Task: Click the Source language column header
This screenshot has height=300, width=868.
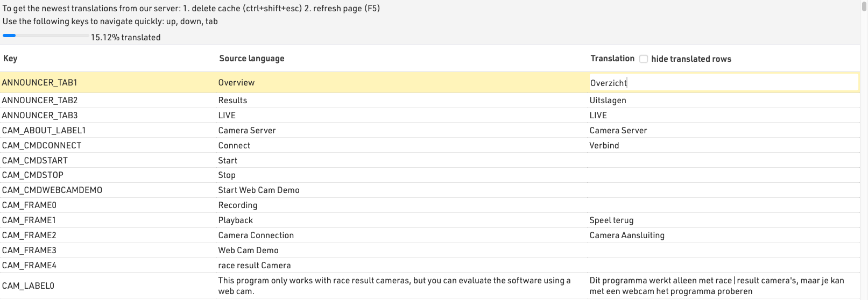Action: pos(251,59)
